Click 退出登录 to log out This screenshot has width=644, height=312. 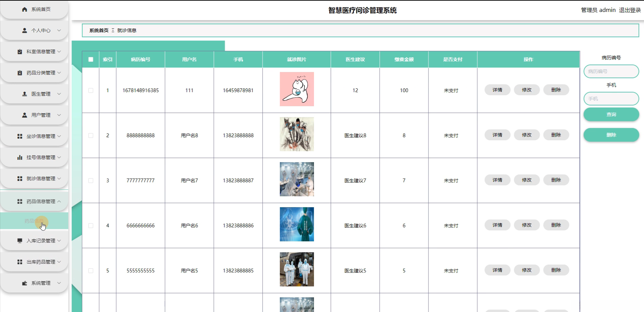630,10
